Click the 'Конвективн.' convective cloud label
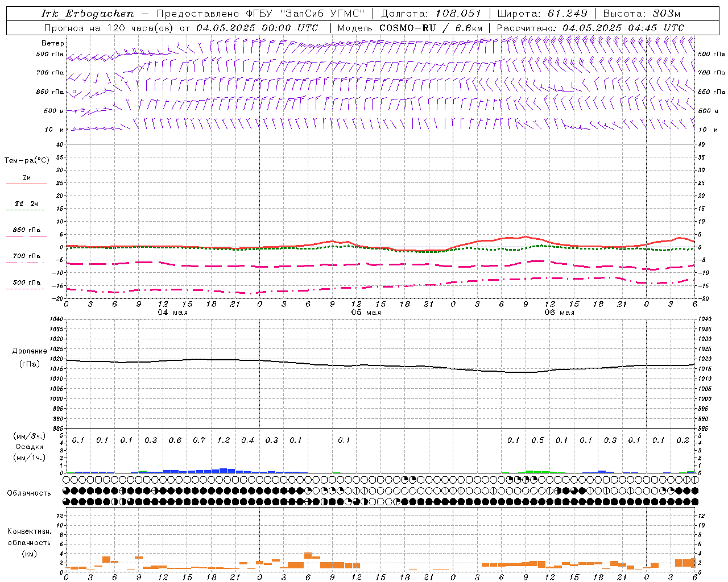The height and width of the screenshot is (582, 728). 30,531
